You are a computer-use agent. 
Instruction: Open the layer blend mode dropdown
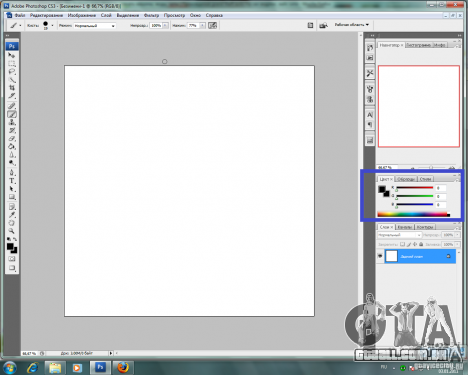point(399,235)
